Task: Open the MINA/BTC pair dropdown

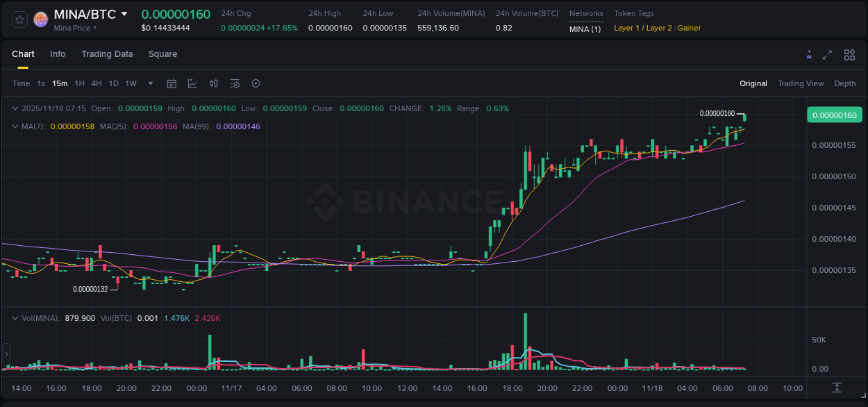Action: pyautogui.click(x=124, y=13)
